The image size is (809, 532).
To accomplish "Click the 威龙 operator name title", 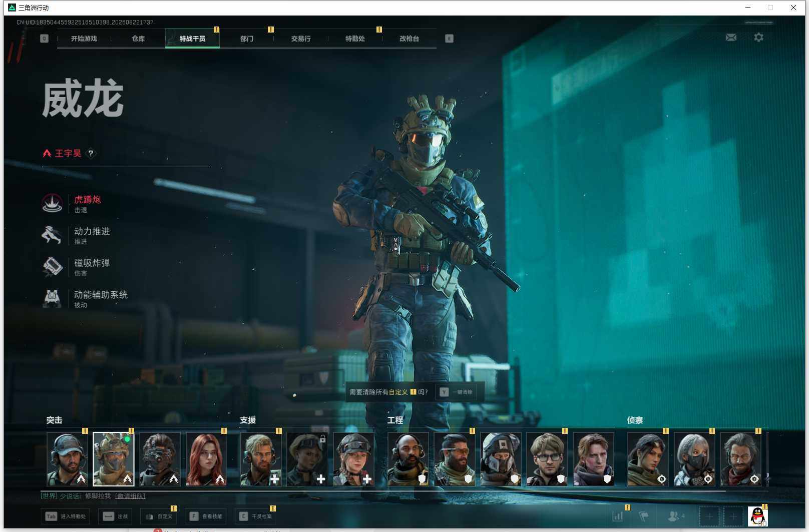I will 83,99.
